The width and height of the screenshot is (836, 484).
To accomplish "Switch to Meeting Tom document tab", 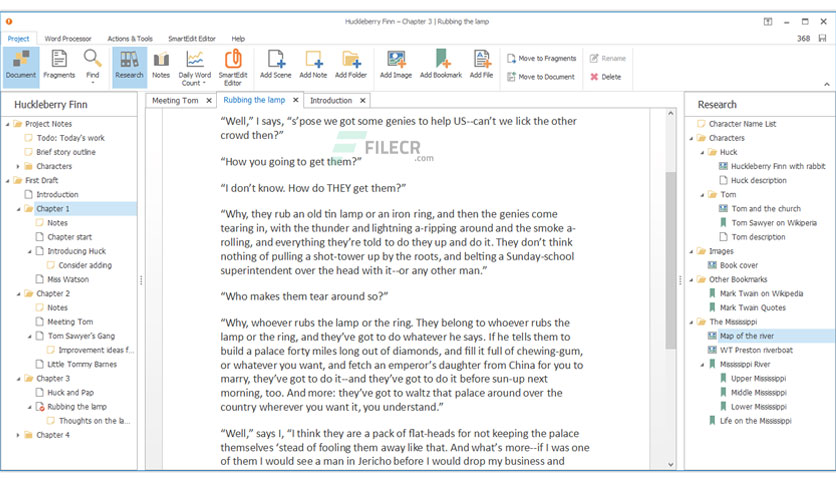I will pyautogui.click(x=175, y=100).
